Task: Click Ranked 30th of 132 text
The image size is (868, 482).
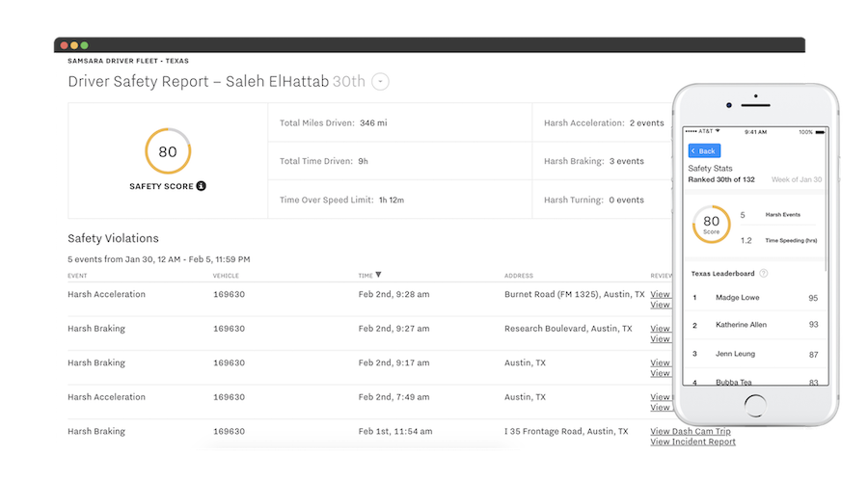Action: pyautogui.click(x=721, y=179)
